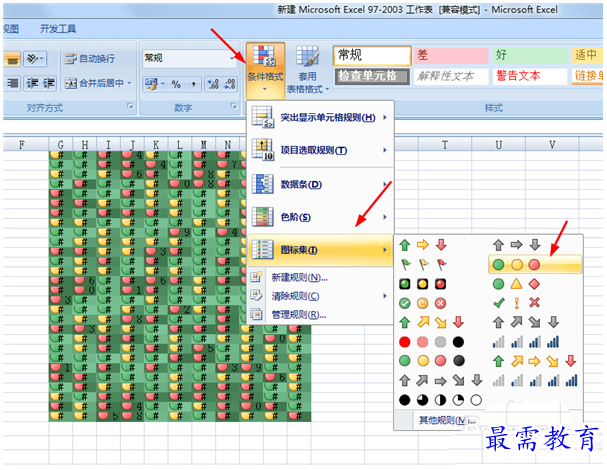
Task: Select 3 arrows gray icon set
Action: (516, 245)
